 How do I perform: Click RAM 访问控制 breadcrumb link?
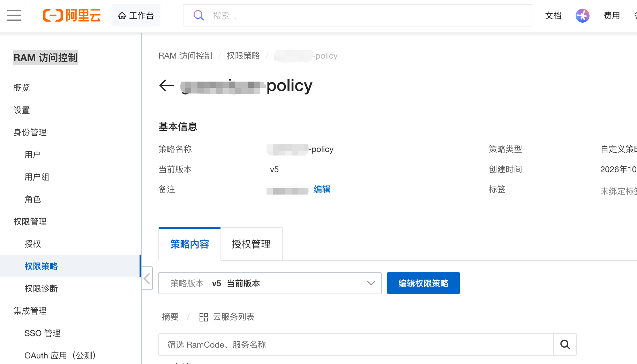point(185,56)
